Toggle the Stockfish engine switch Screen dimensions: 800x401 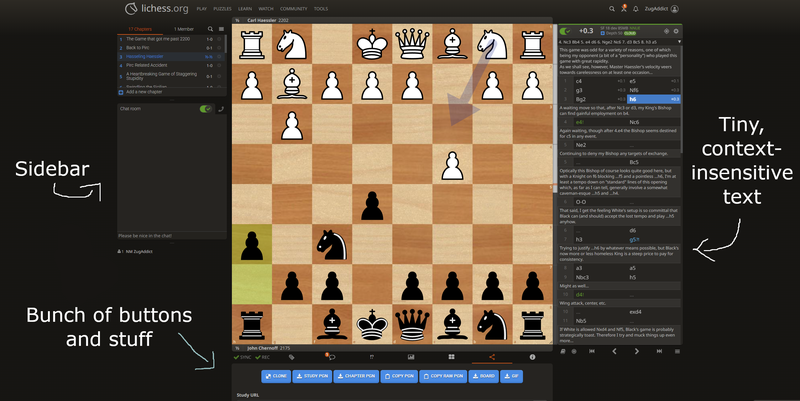click(565, 31)
